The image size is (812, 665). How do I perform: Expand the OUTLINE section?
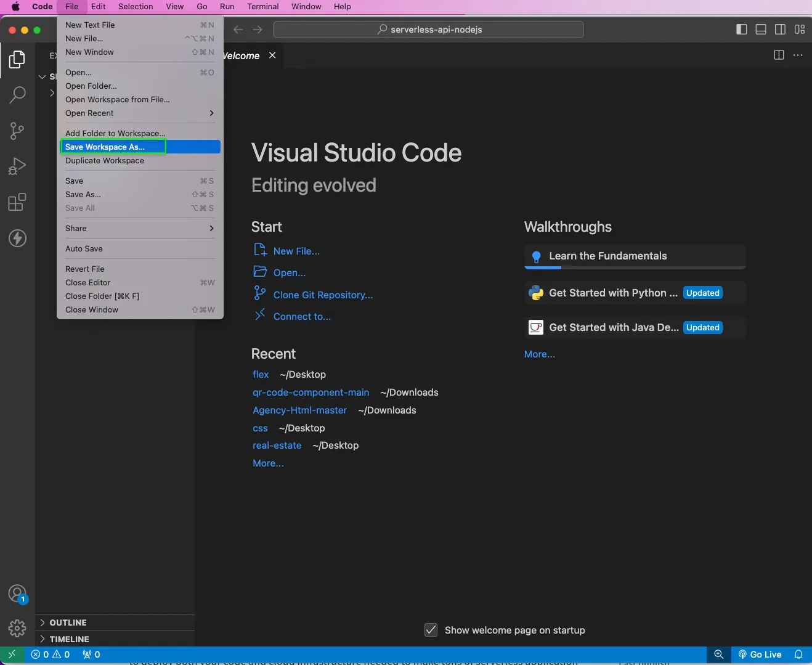click(x=115, y=622)
